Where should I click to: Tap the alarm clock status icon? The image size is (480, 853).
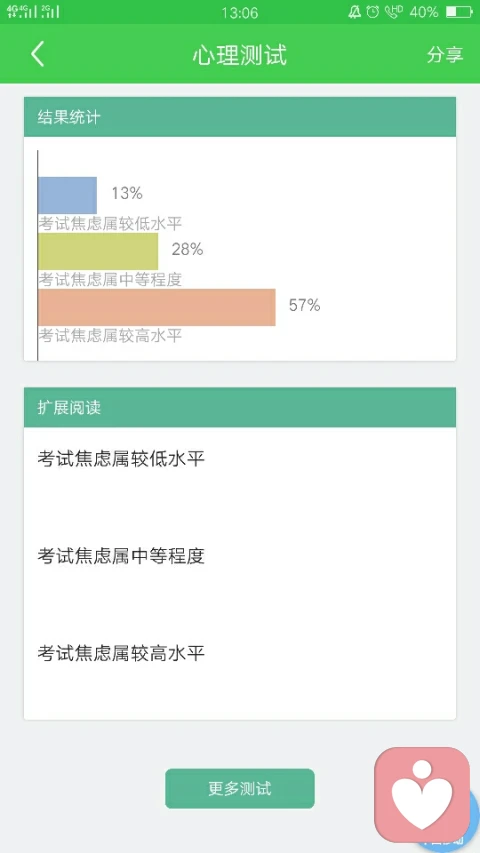click(x=373, y=11)
